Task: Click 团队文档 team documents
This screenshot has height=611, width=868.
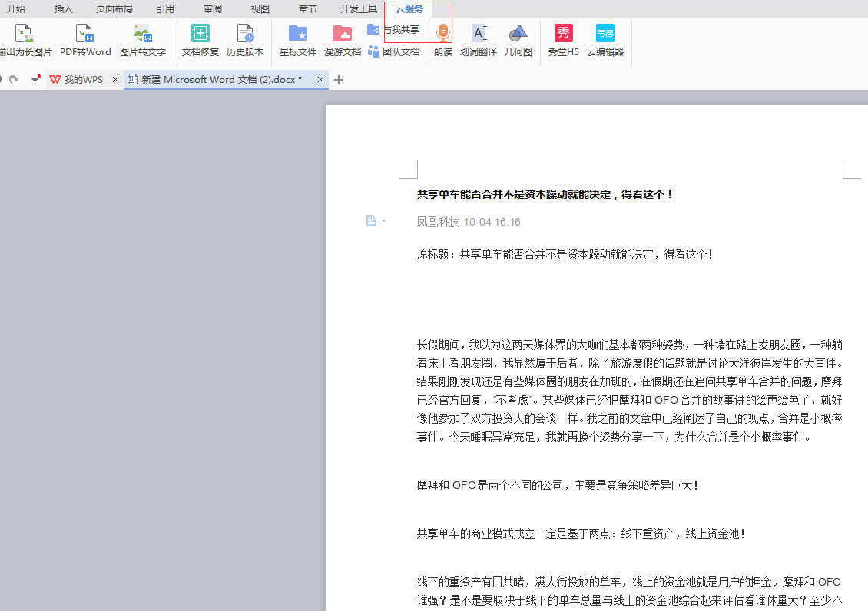Action: click(394, 52)
